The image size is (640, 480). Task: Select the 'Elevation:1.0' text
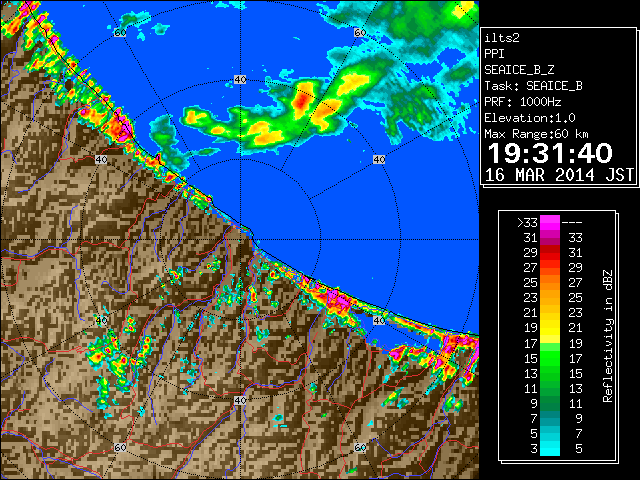530,118
